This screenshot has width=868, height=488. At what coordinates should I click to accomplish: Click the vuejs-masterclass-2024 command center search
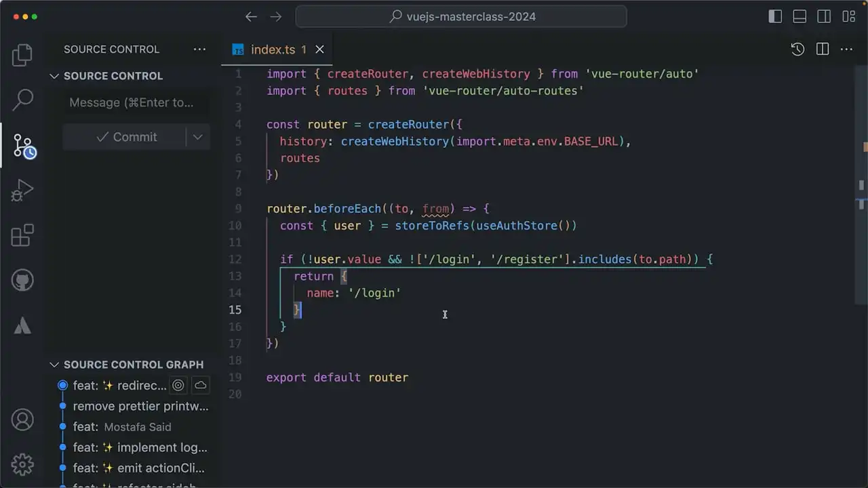pos(461,17)
